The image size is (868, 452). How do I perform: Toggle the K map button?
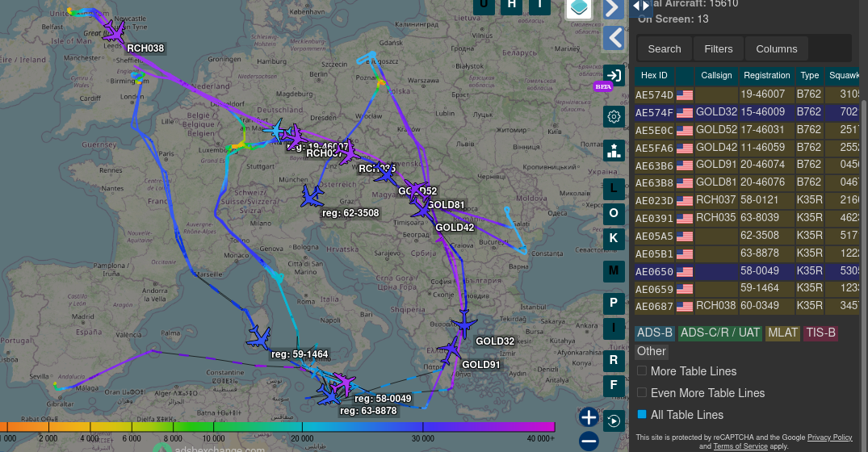614,238
